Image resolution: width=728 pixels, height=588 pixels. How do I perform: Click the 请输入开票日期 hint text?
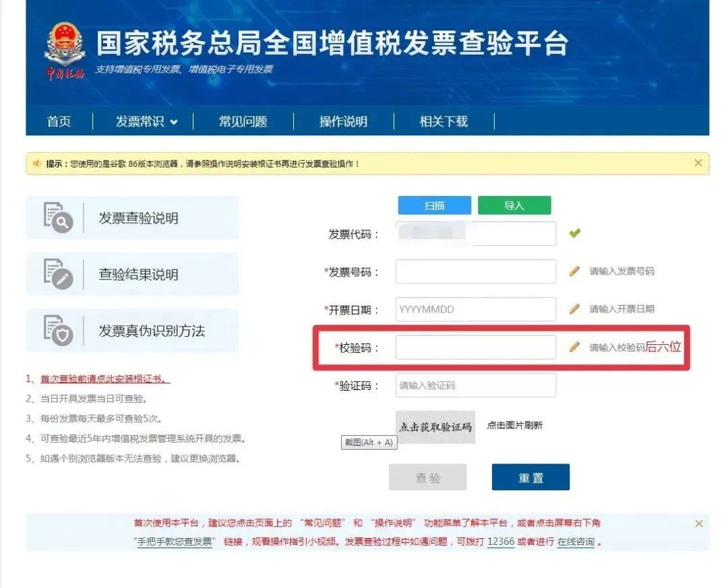click(621, 309)
